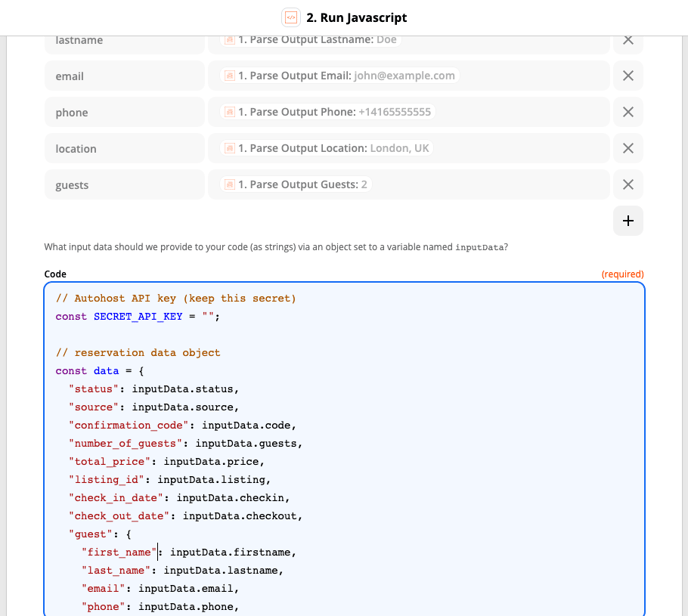Select the Parse Output Guests: 2 pill
The height and width of the screenshot is (616, 688).
tap(296, 184)
